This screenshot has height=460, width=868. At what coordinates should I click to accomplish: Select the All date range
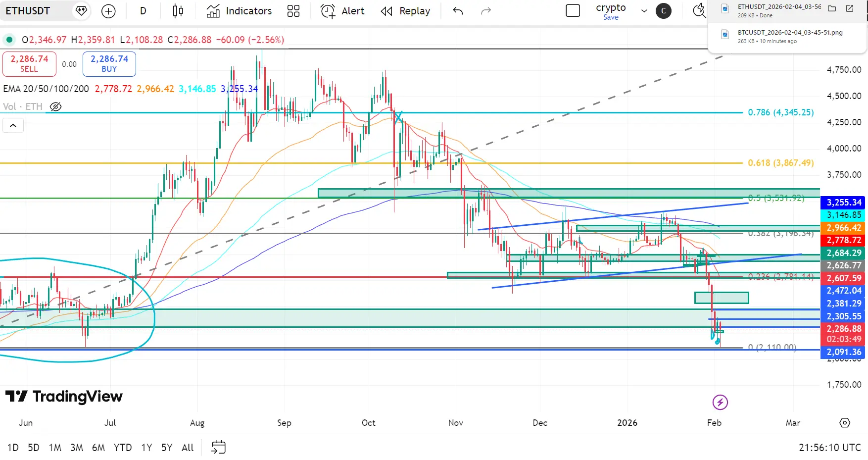click(188, 448)
